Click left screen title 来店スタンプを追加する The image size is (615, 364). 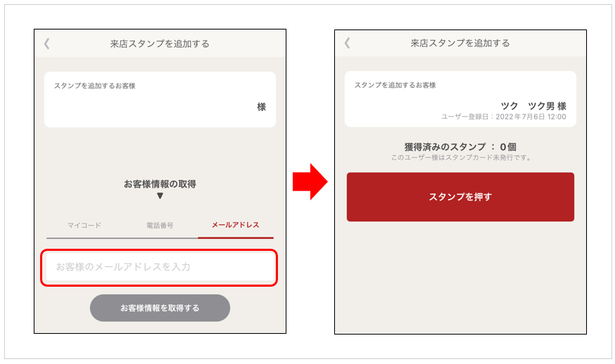[160, 44]
